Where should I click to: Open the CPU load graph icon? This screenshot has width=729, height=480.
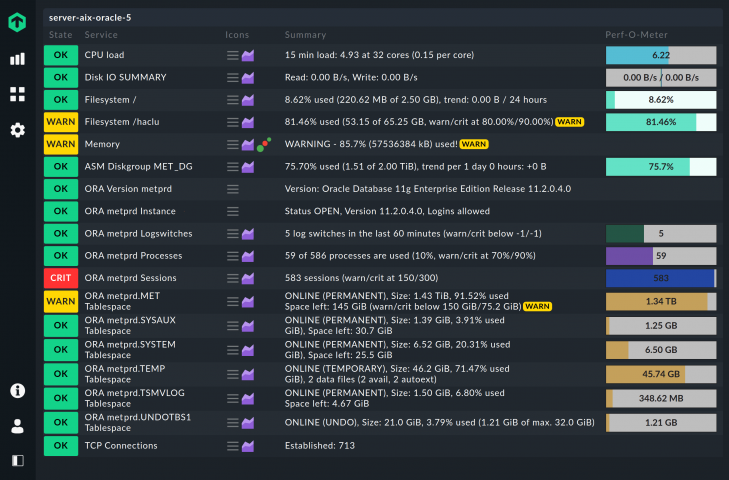coord(248,55)
